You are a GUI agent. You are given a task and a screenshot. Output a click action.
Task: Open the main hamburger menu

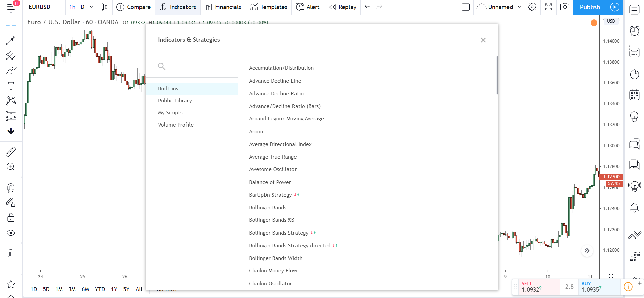click(x=11, y=7)
